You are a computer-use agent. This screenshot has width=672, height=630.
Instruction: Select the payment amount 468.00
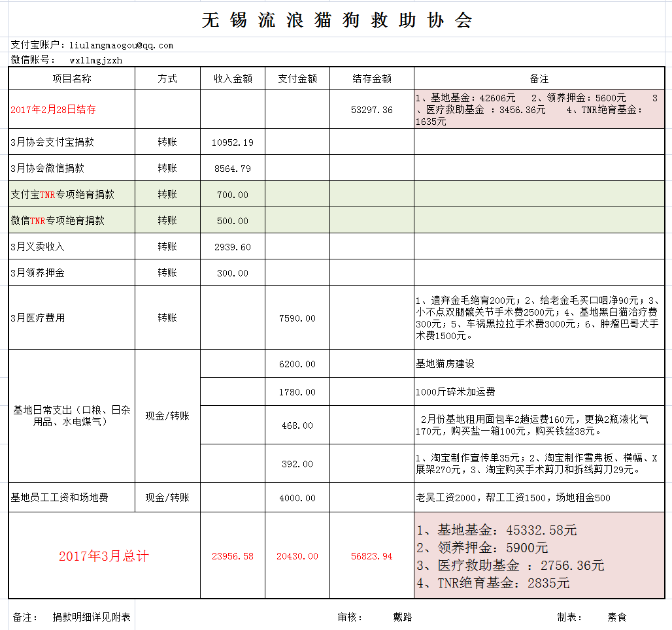click(x=297, y=425)
